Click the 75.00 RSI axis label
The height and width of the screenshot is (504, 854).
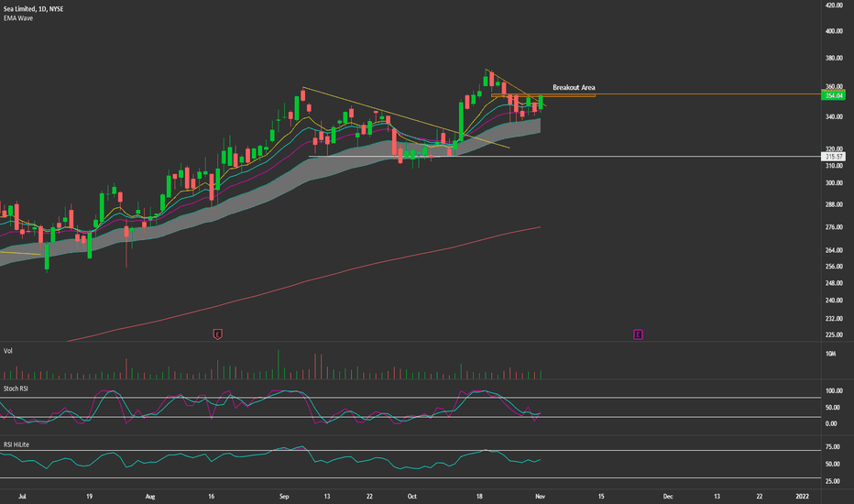click(x=832, y=447)
